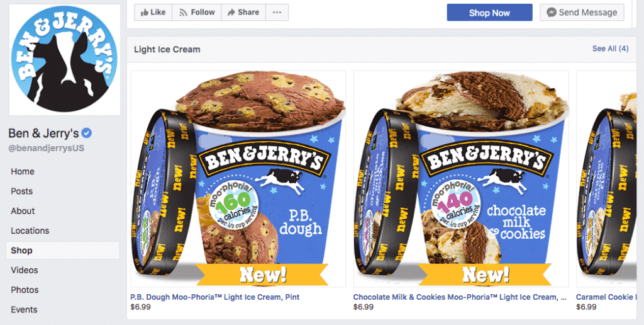Expand See All (4) light ice creams
Screen dimensions: 644x325
pyautogui.click(x=610, y=48)
